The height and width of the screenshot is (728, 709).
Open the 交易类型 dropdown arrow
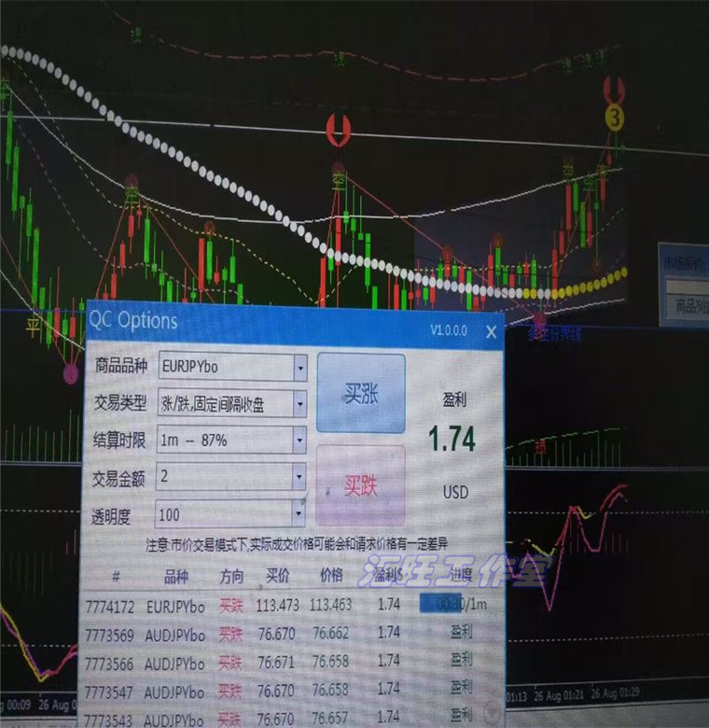click(x=299, y=403)
